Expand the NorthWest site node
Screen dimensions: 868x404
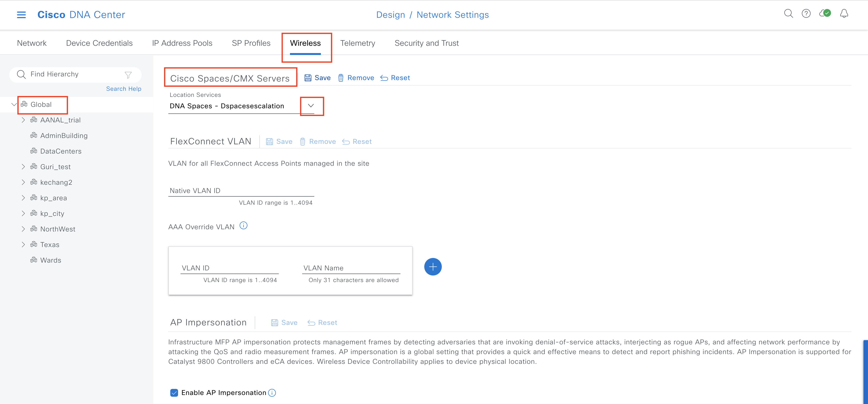pos(23,229)
